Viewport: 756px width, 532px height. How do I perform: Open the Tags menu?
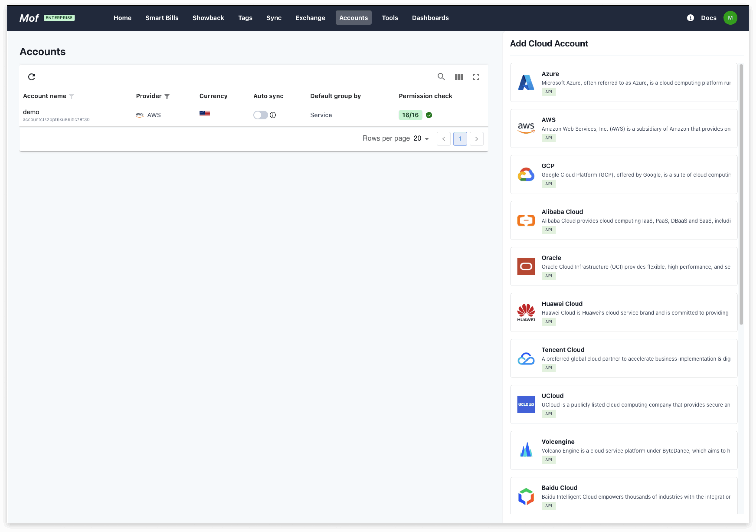(245, 18)
